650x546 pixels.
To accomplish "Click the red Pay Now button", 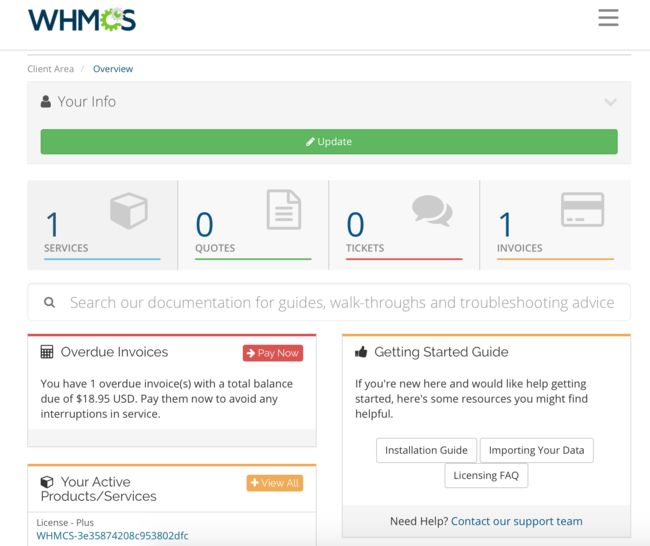I will point(273,353).
